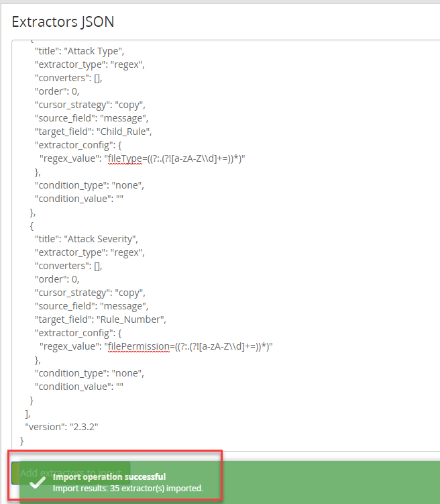This screenshot has height=504, width=440.
Task: Click the 'cursor_strategy' line under Attack Severity
Action: 90,293
